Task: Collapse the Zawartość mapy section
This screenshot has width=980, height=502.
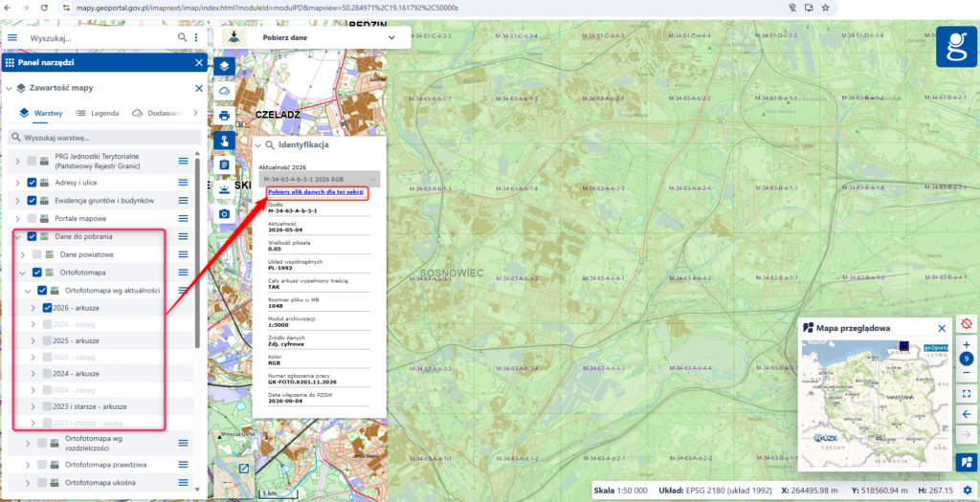Action: coord(9,88)
